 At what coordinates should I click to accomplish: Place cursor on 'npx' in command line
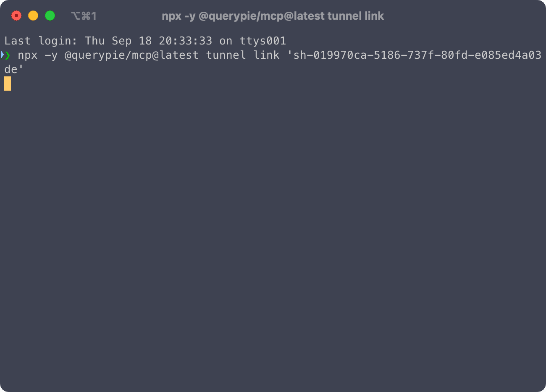pyautogui.click(x=28, y=55)
